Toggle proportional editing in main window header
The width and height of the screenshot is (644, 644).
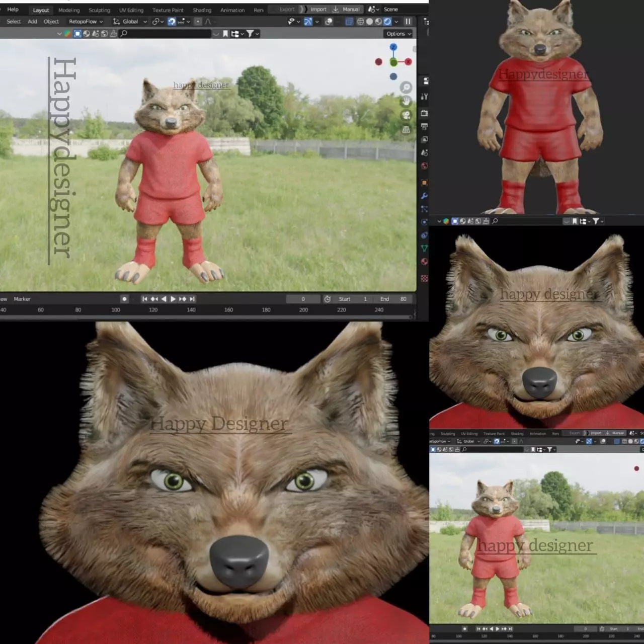198,22
